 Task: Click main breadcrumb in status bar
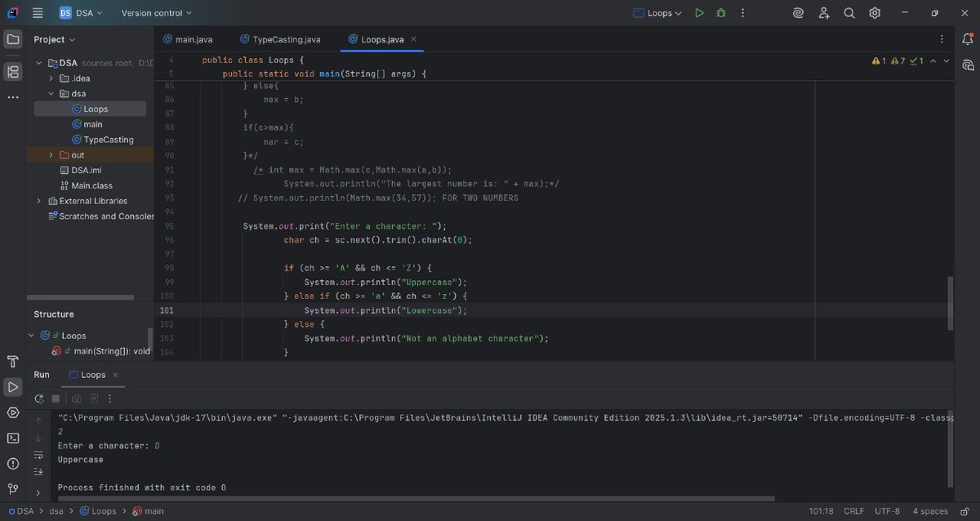(148, 511)
